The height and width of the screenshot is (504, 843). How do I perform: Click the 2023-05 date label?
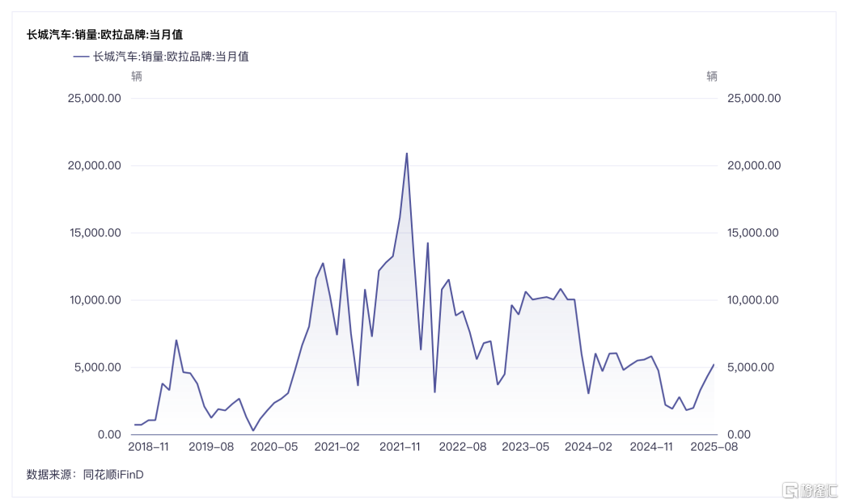click(x=526, y=447)
